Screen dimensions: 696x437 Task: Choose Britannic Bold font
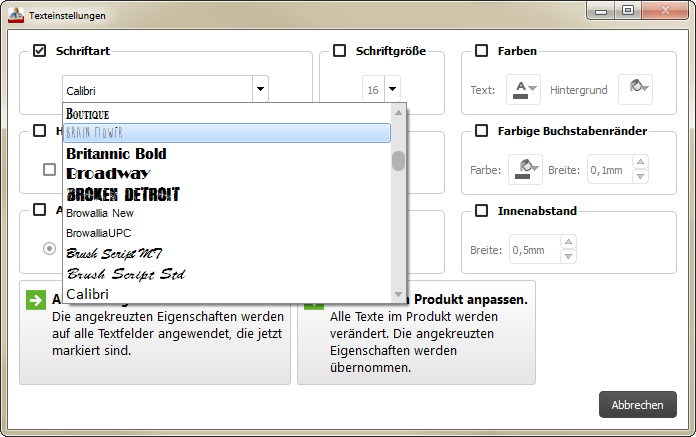coord(227,154)
